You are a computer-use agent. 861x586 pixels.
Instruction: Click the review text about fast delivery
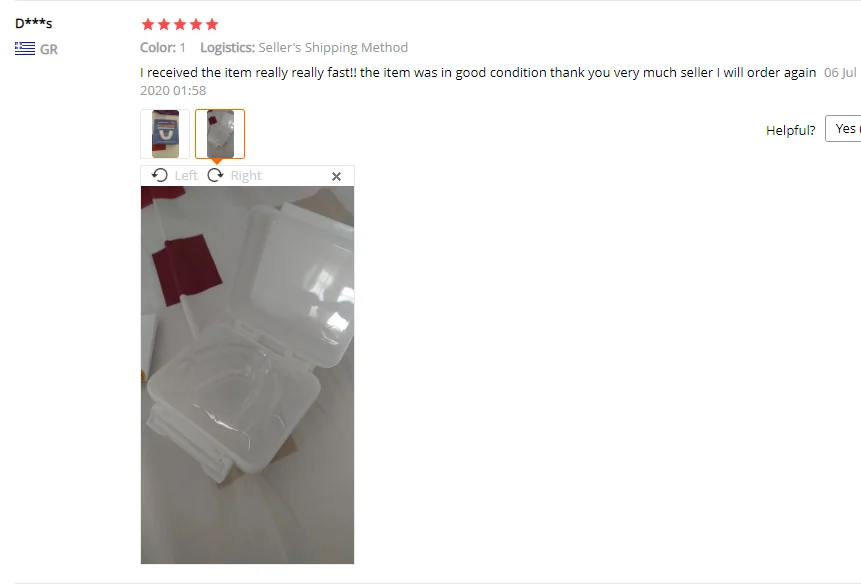point(478,72)
